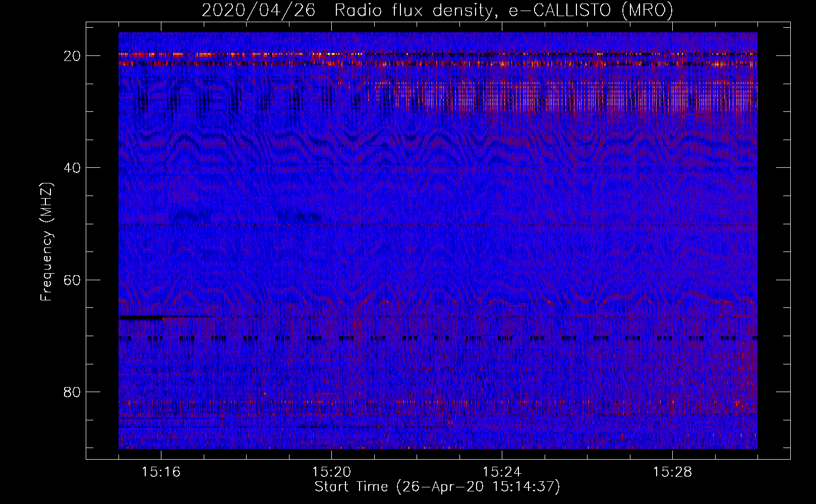This screenshot has width=816, height=504.
Task: Click the 15:16 time tick label
Action: [x=161, y=472]
